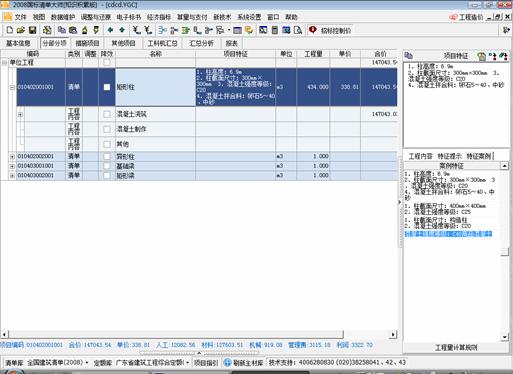Click the print preview magnifier icon
This screenshot has width=513, height=374.
[x=298, y=30]
